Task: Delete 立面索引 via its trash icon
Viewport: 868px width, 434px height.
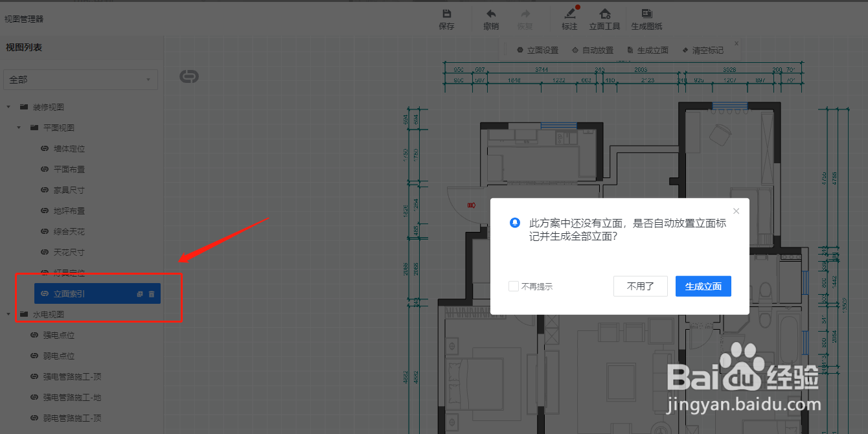Action: point(151,293)
